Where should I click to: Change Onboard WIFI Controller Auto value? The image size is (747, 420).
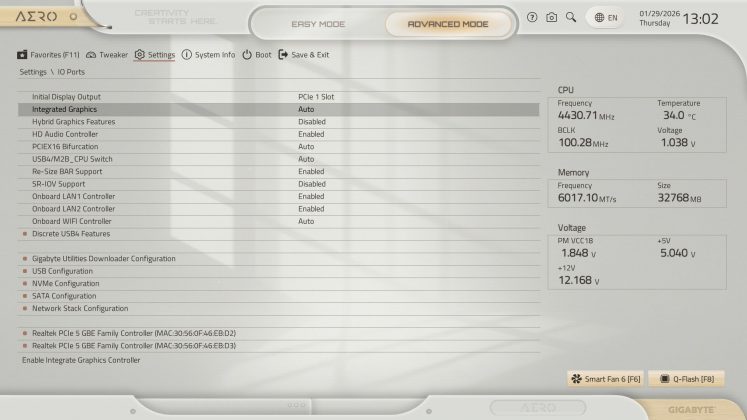pos(306,221)
